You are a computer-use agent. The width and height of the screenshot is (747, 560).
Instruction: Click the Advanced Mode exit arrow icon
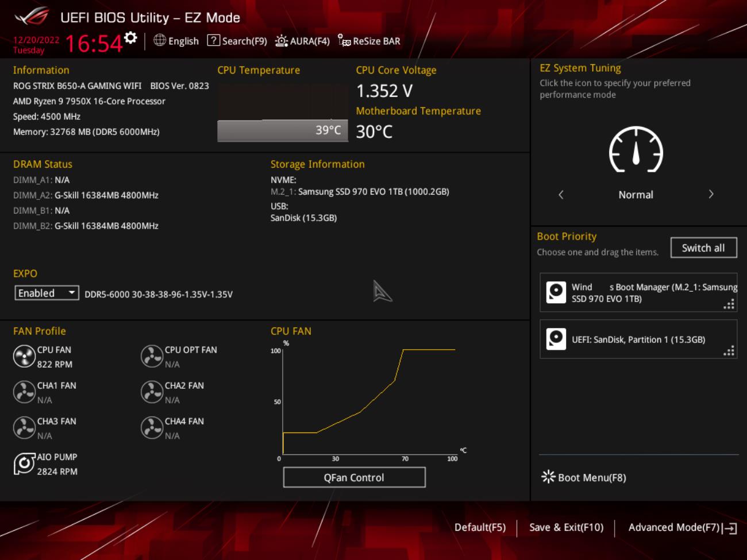pyautogui.click(x=730, y=528)
